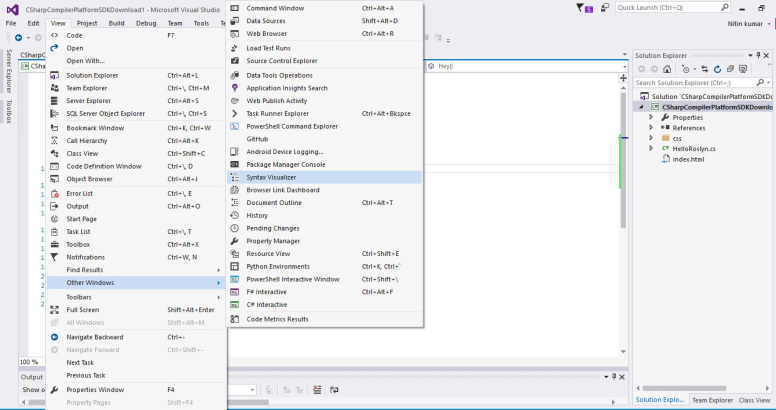Click the History clock icon
Screen dimensions: 776x410
point(235,215)
